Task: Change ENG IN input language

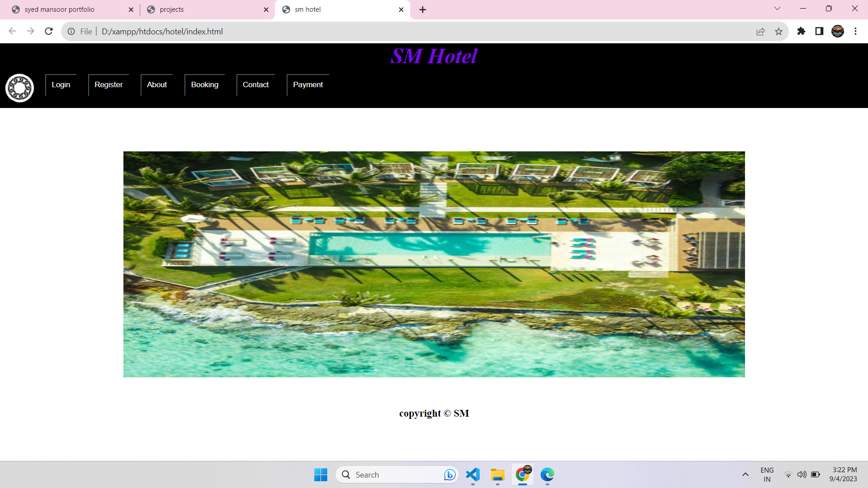Action: [x=767, y=474]
